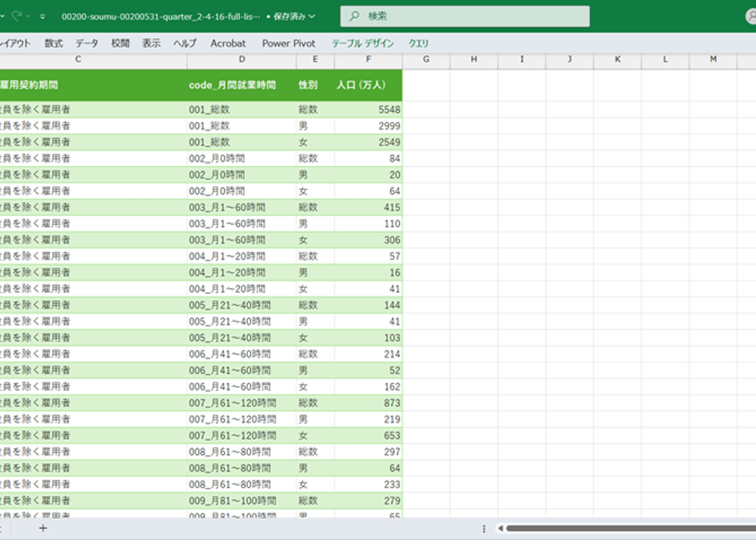Open the Customize Quick Access Toolbar dropdown

43,16
